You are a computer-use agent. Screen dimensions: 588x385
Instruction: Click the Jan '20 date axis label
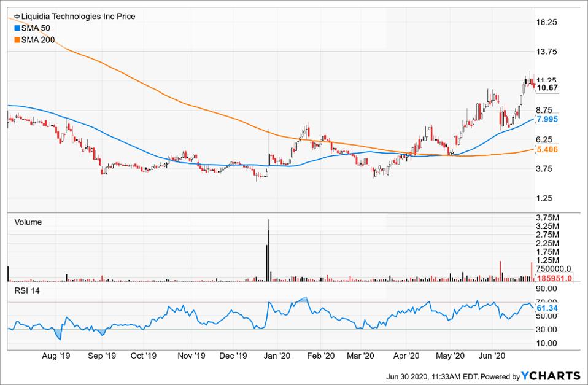pos(277,356)
